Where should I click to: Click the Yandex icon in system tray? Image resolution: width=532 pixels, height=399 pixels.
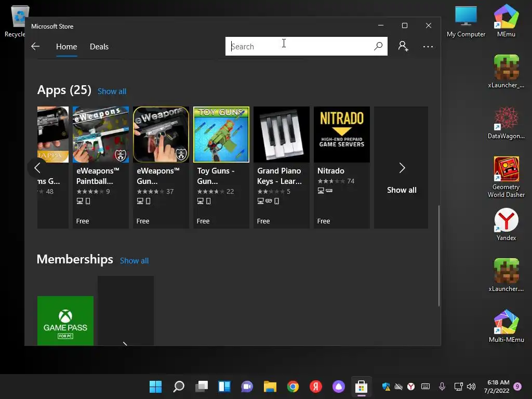[411, 387]
